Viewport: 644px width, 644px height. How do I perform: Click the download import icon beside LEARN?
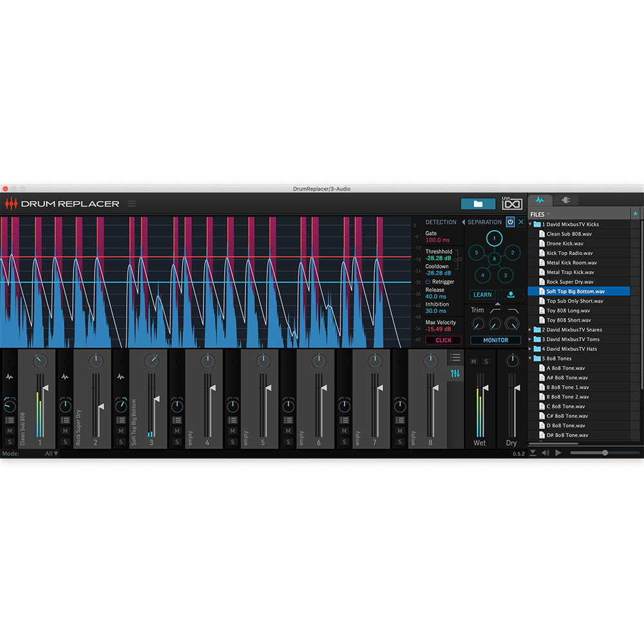point(511,294)
